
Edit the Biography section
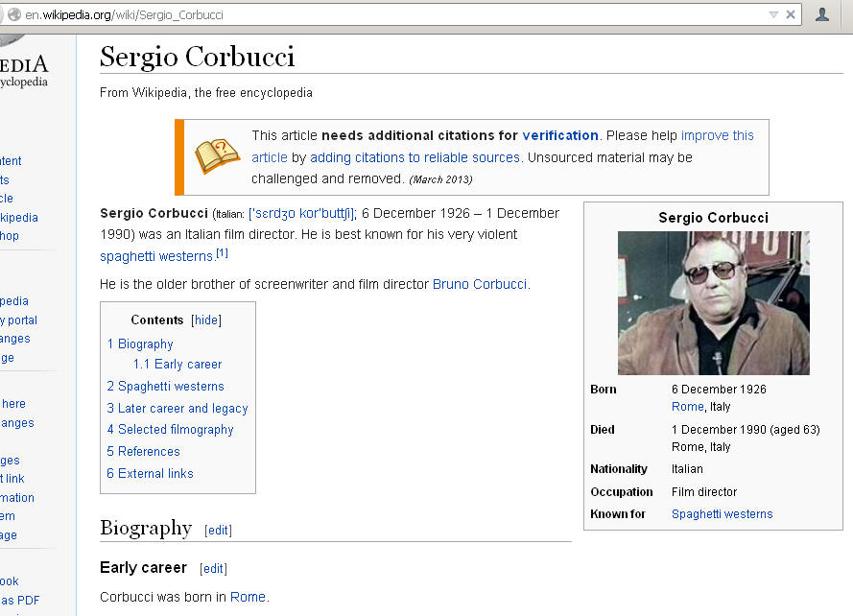tap(218, 530)
